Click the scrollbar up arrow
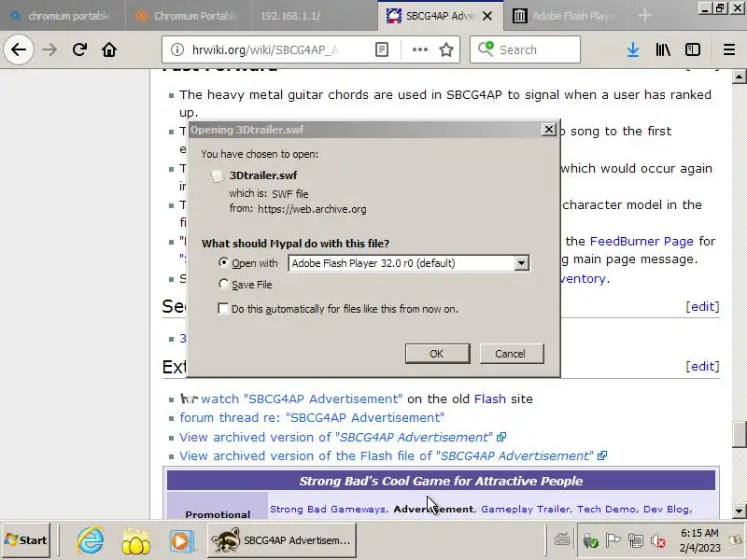Image resolution: width=747 pixels, height=560 pixels. [x=739, y=77]
